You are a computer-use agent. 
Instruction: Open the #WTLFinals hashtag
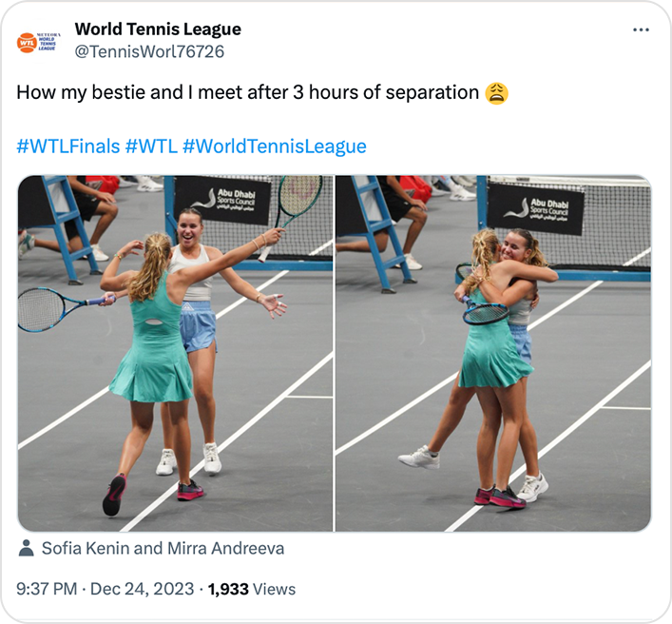(68, 146)
